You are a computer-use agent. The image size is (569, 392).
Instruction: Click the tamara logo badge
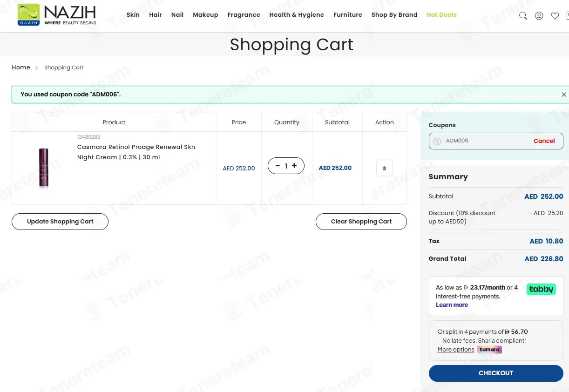pyautogui.click(x=489, y=350)
